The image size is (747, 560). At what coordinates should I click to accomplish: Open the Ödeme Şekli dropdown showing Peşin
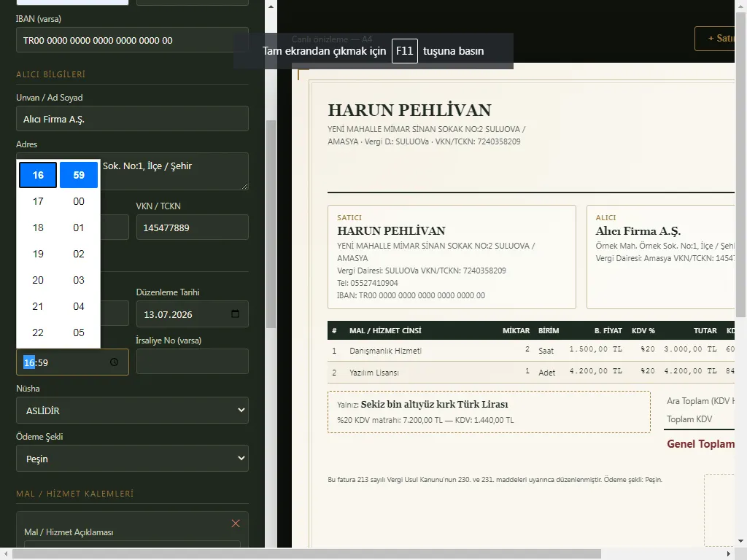pyautogui.click(x=133, y=459)
